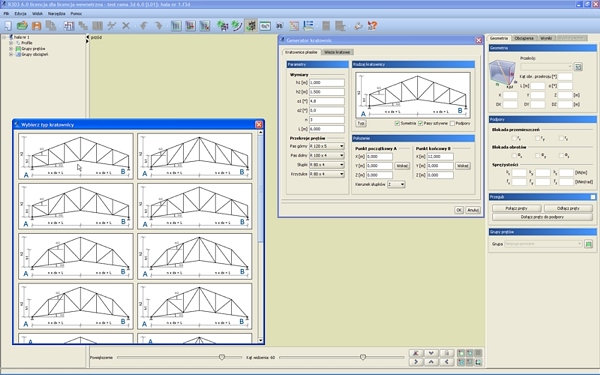Click the section picker icon beside Przekrój dropdown
600x375 pixels.
pyautogui.click(x=578, y=67)
